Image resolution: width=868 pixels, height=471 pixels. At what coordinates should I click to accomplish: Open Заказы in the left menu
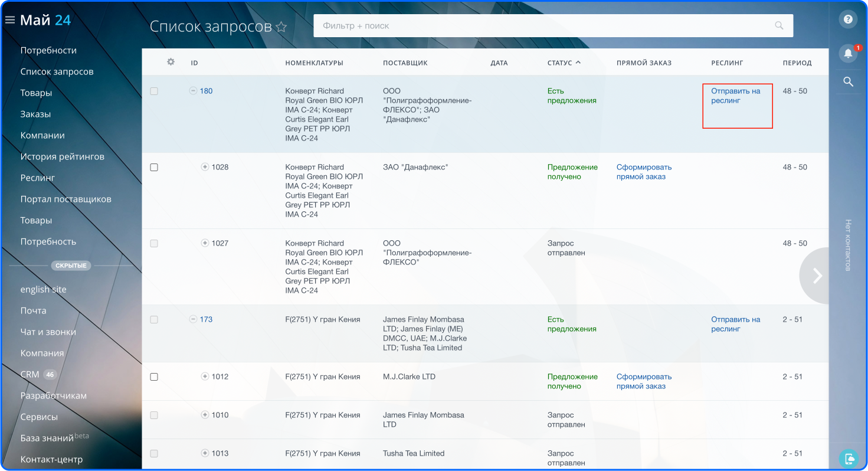[x=35, y=114]
